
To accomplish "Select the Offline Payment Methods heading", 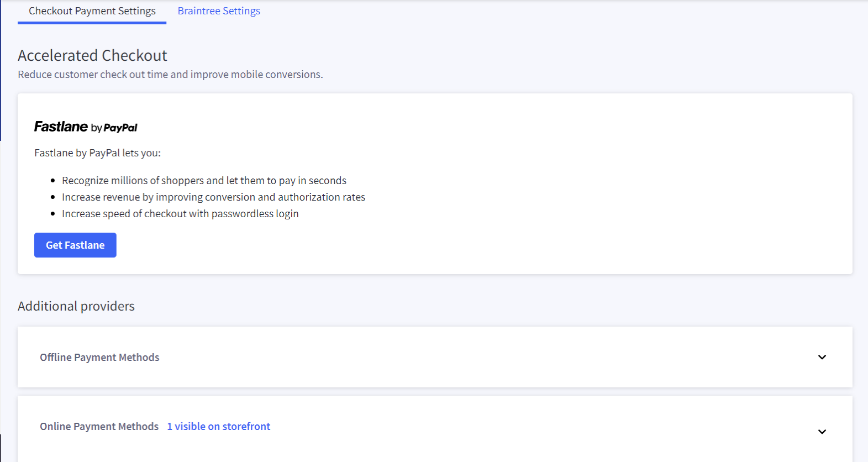I will tap(99, 357).
